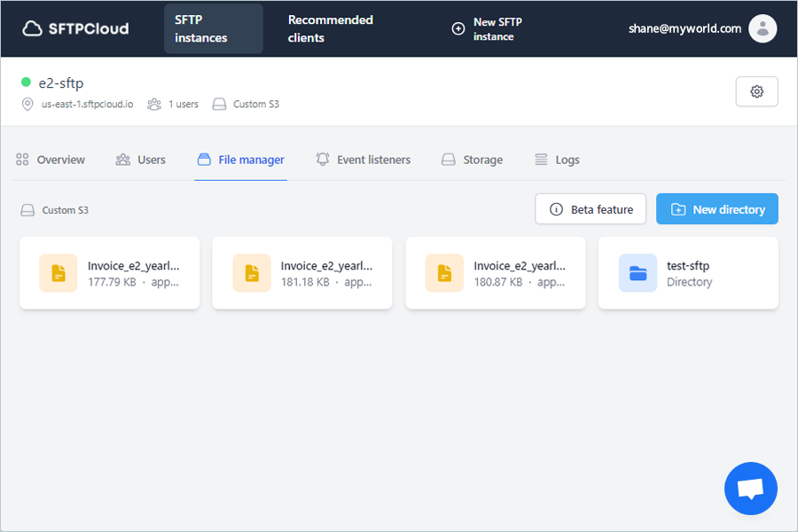
Task: Create a New directory
Action: pyautogui.click(x=717, y=209)
